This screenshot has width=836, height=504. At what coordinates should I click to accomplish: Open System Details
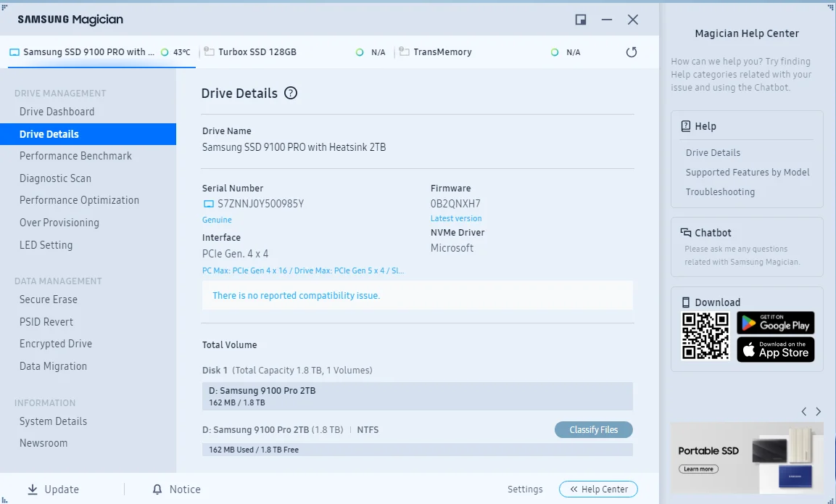pyautogui.click(x=54, y=421)
